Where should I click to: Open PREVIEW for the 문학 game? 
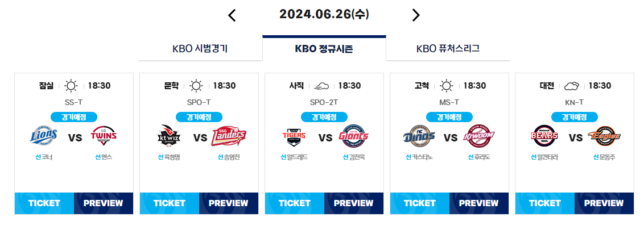229,203
